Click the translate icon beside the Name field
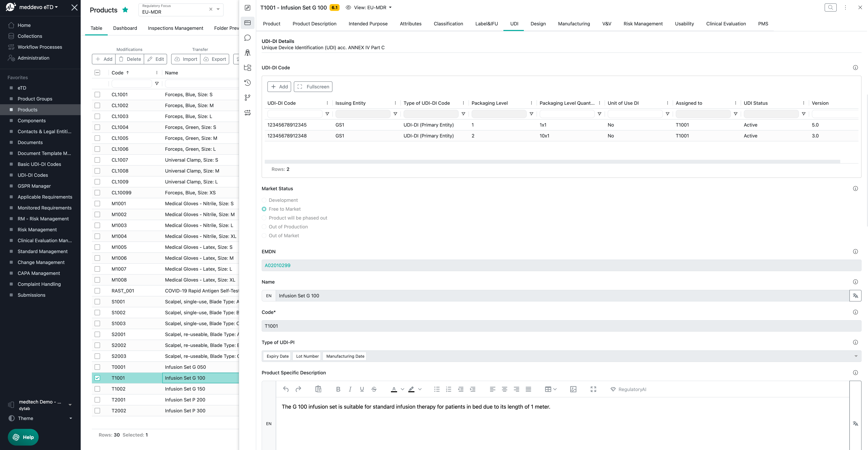Image resolution: width=868 pixels, height=450 pixels. [x=855, y=296]
